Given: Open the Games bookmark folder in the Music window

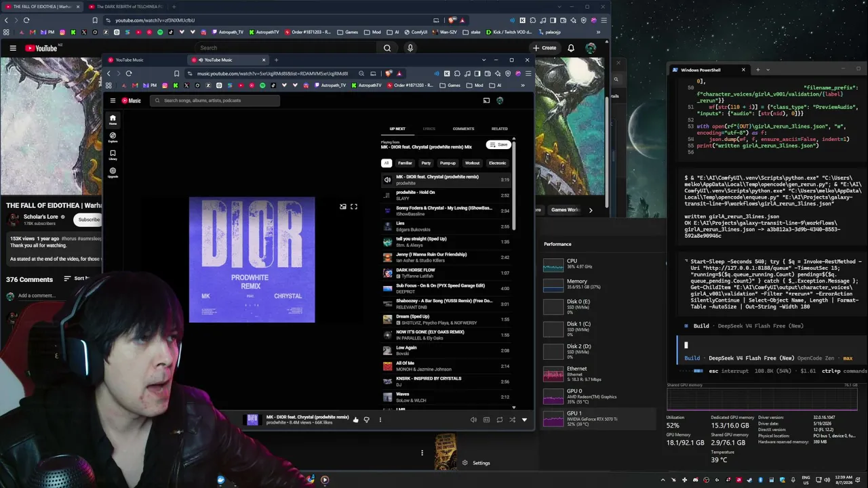Looking at the screenshot, I should click(x=450, y=85).
